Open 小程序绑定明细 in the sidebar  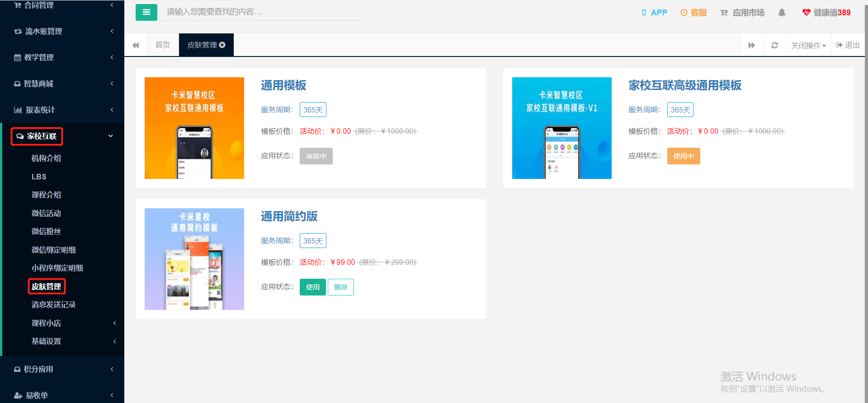(x=57, y=268)
